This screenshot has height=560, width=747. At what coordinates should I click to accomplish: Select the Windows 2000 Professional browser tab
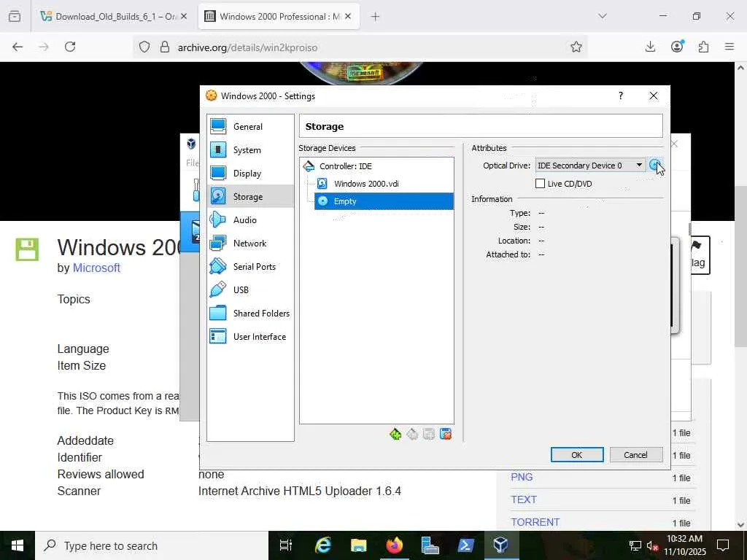pyautogui.click(x=279, y=16)
